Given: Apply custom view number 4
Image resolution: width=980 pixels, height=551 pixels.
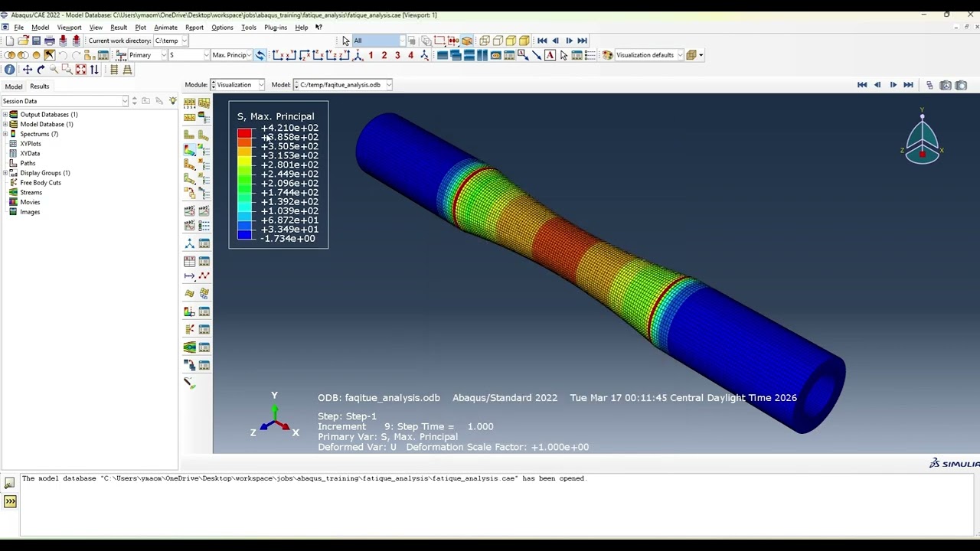Looking at the screenshot, I should click(x=410, y=55).
